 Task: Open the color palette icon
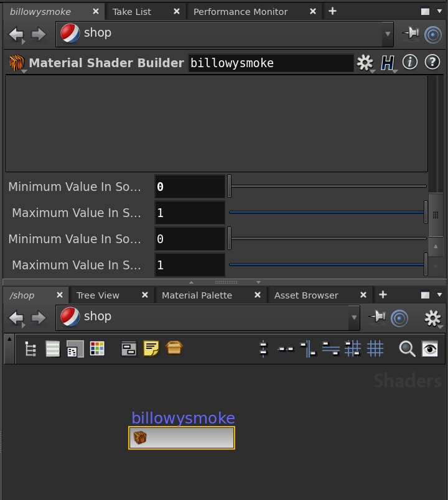[97, 349]
